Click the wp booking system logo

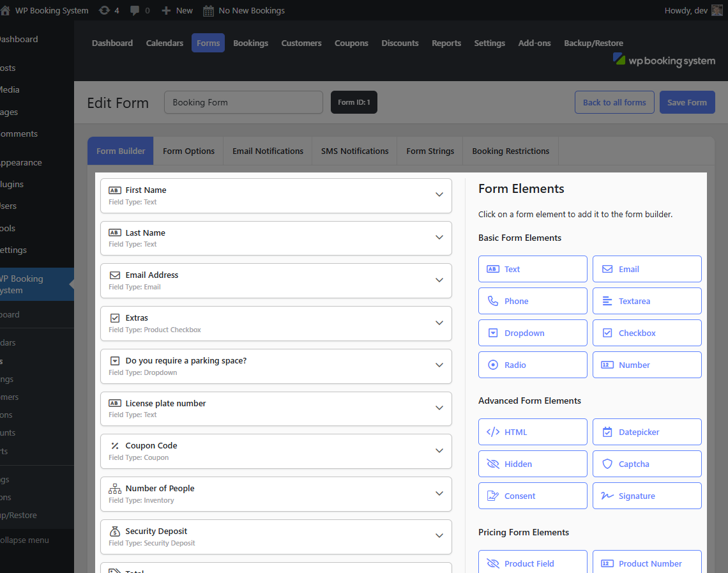(664, 60)
